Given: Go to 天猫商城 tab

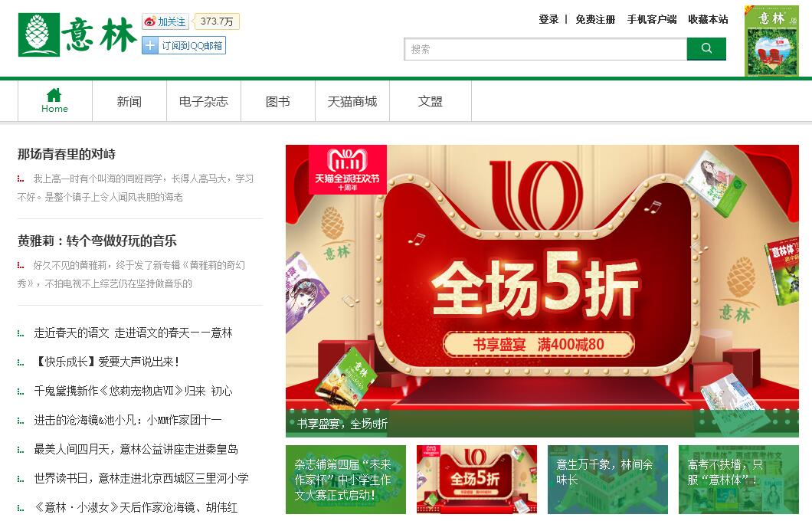Looking at the screenshot, I should (352, 101).
